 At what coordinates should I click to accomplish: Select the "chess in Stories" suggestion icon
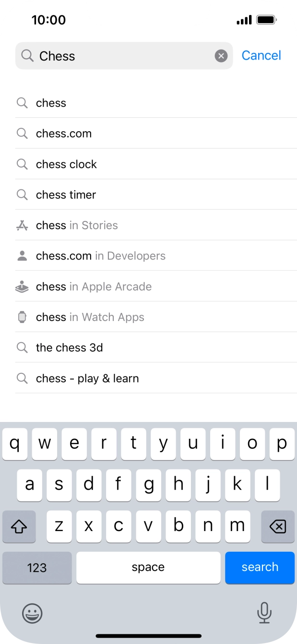[22, 225]
